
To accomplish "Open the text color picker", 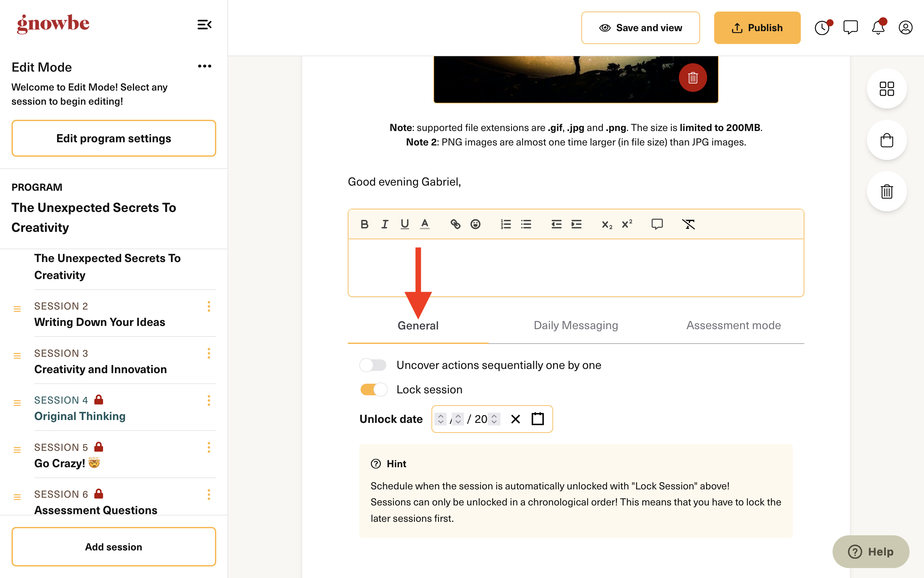I will [424, 224].
